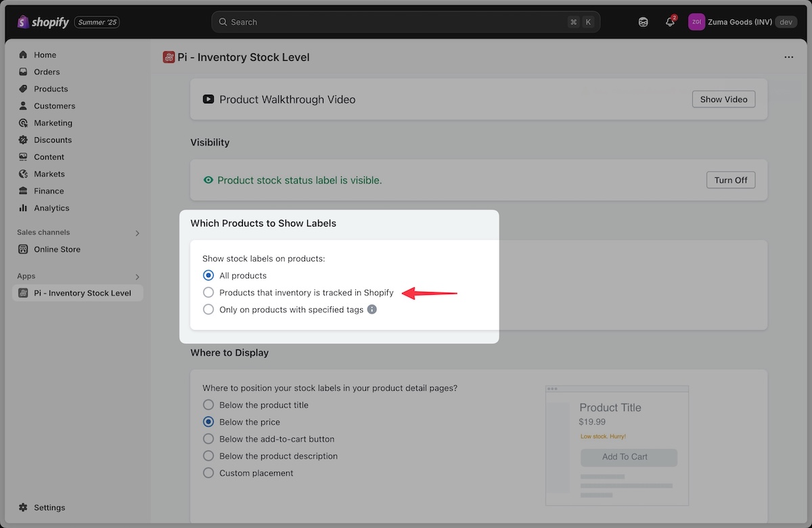Click the Markets globe icon

[24, 174]
